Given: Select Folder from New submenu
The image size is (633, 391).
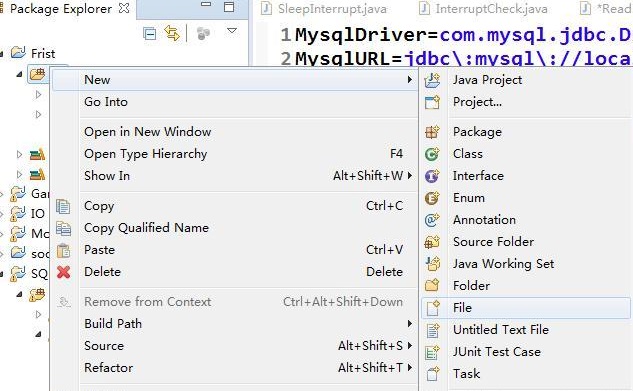Looking at the screenshot, I should coord(526,286).
